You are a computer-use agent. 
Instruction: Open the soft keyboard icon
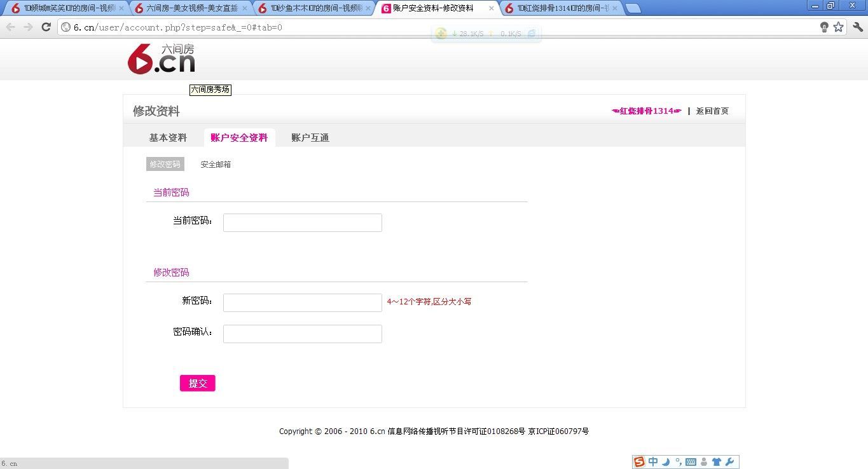[691, 462]
